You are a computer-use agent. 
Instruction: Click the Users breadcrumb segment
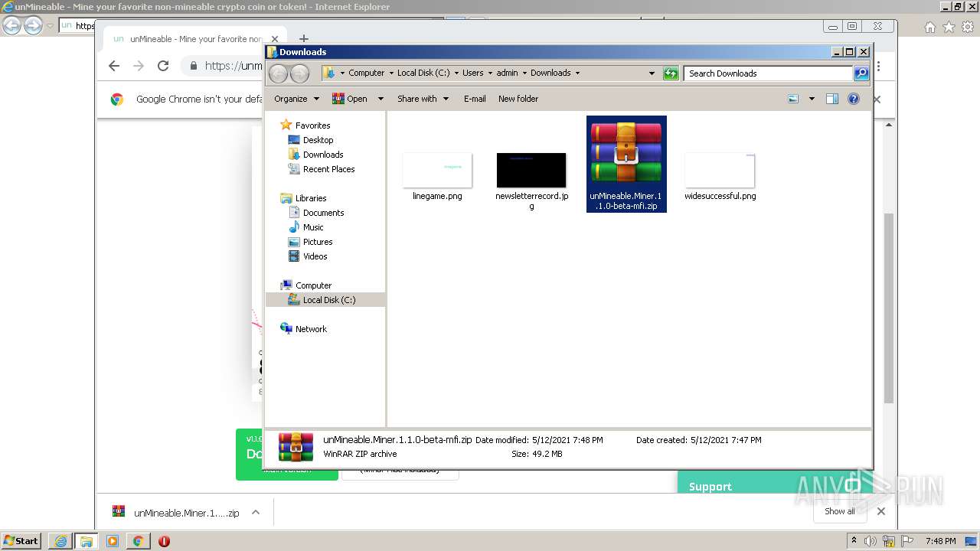click(x=473, y=73)
